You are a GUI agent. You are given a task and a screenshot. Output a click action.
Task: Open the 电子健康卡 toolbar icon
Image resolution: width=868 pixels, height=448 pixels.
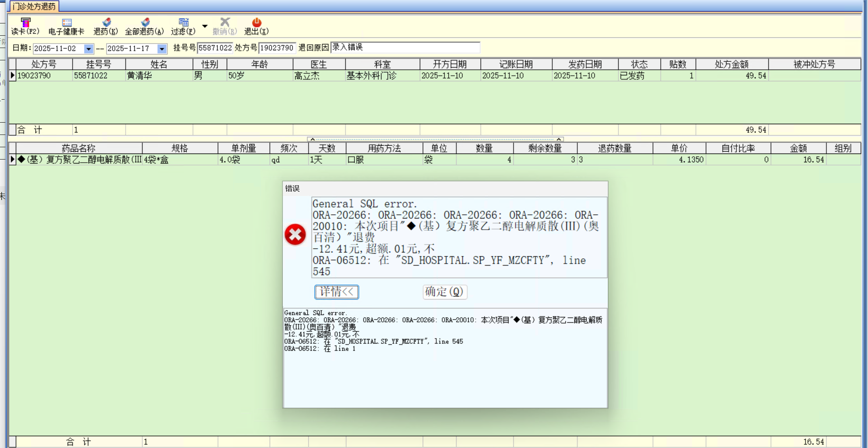[66, 23]
